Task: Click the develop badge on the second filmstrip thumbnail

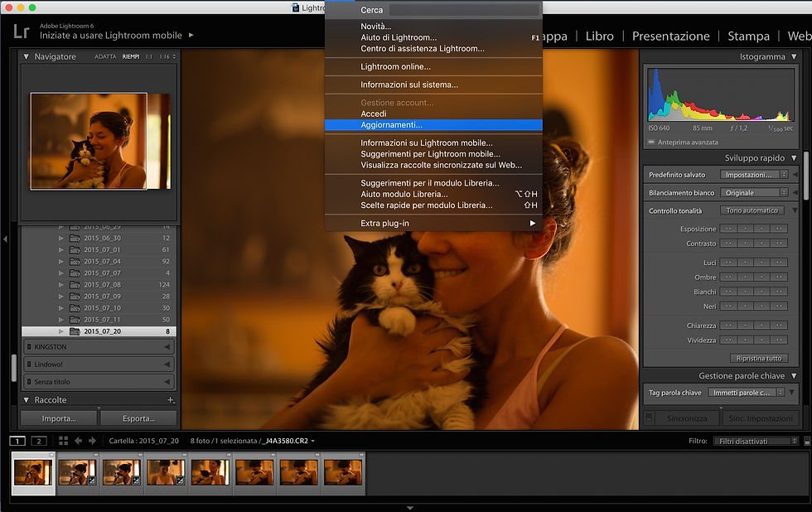Action: 92,481
